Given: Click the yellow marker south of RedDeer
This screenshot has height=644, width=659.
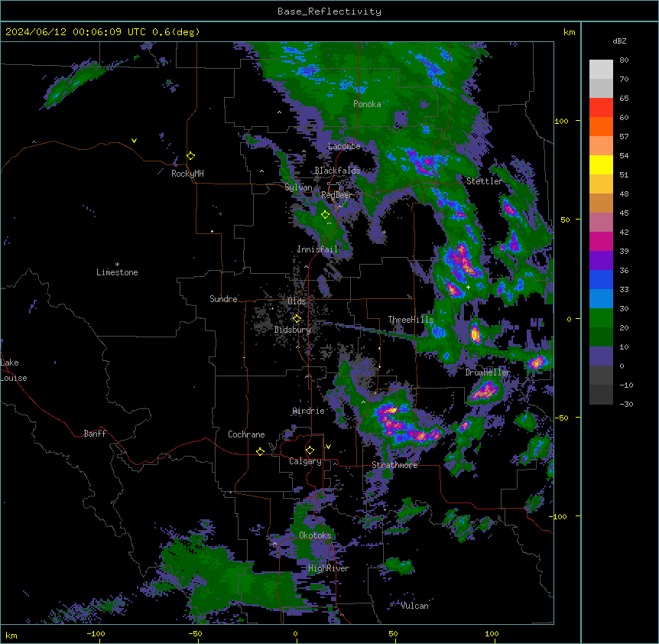Looking at the screenshot, I should 325,215.
